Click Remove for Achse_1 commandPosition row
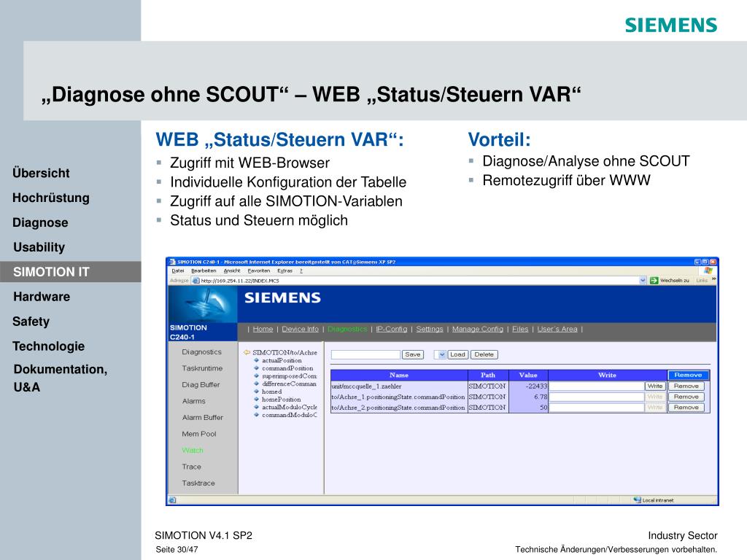The width and height of the screenshot is (747, 560). (x=686, y=397)
